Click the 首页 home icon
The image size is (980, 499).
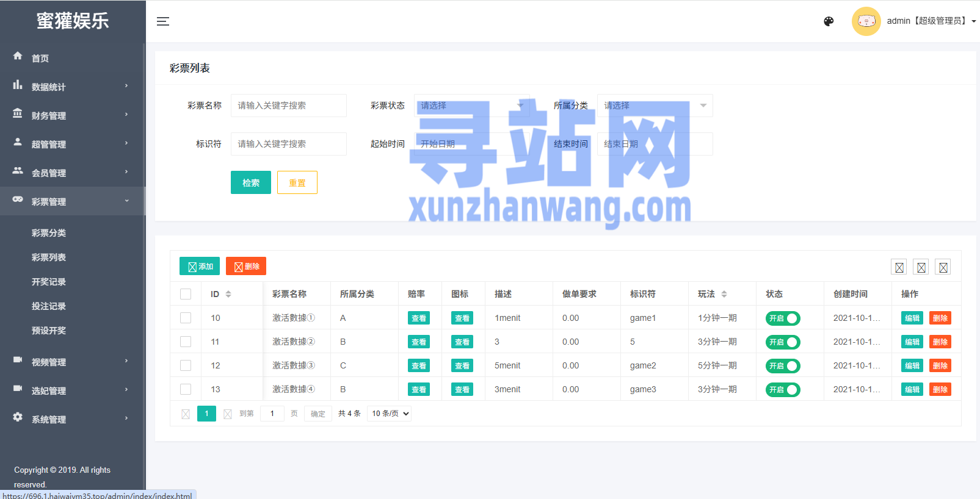[x=18, y=56]
